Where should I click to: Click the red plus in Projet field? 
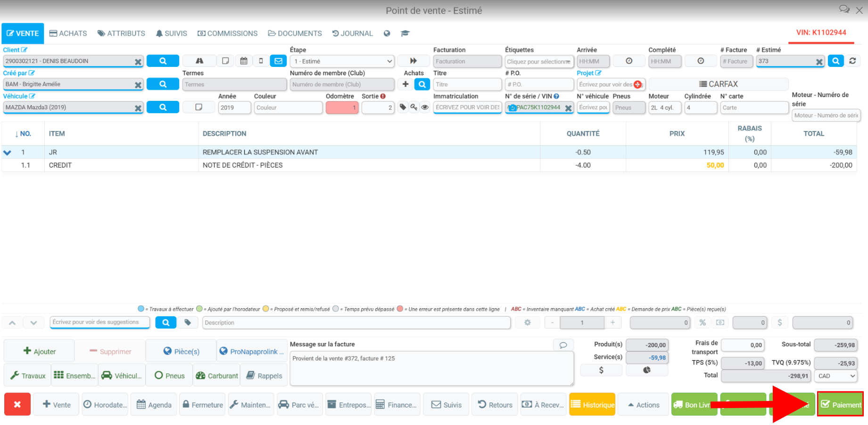[x=637, y=84]
